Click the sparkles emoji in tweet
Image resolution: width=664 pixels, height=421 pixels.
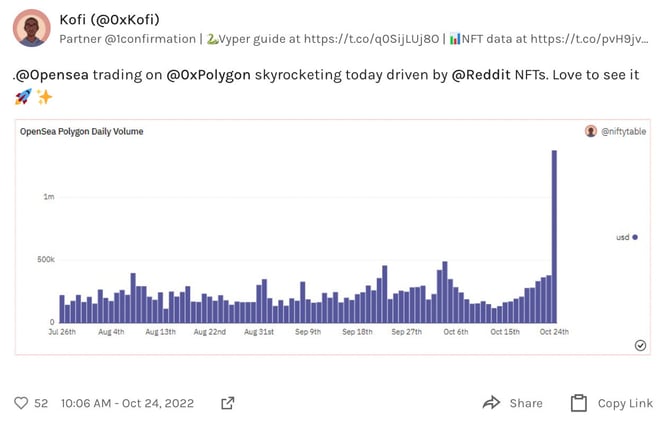click(x=44, y=97)
